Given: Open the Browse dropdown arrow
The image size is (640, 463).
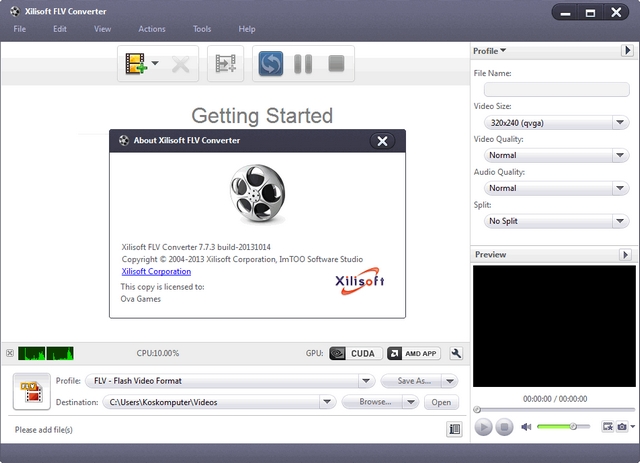Looking at the screenshot, I should coord(411,402).
